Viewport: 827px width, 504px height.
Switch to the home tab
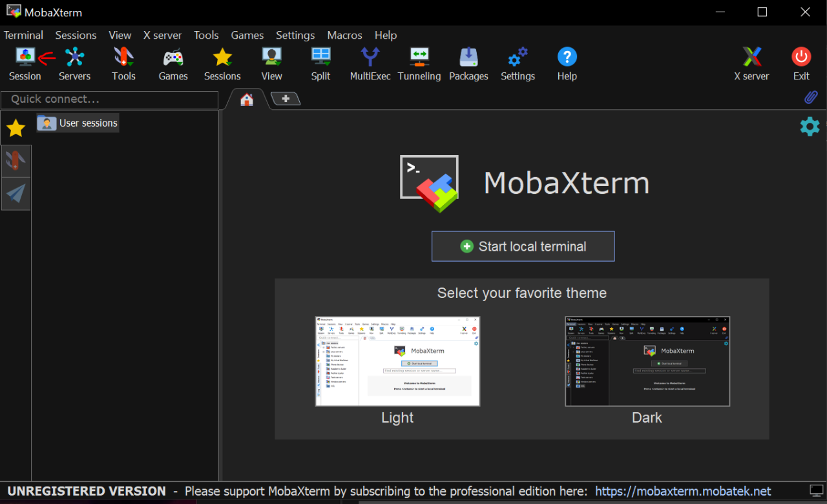click(x=246, y=98)
